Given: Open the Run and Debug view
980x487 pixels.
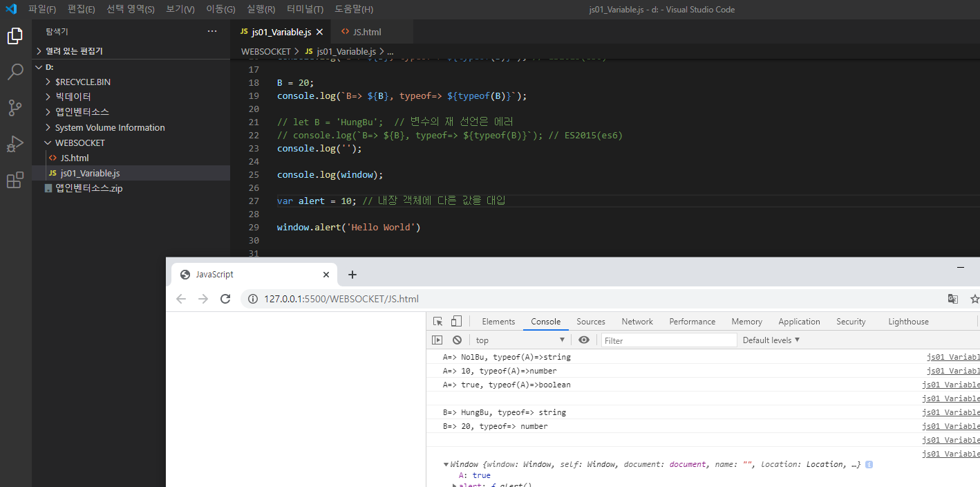Looking at the screenshot, I should click(15, 144).
